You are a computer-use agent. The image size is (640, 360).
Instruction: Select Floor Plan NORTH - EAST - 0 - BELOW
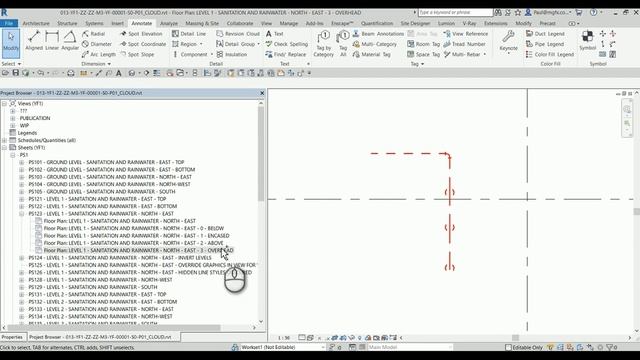pyautogui.click(x=133, y=228)
